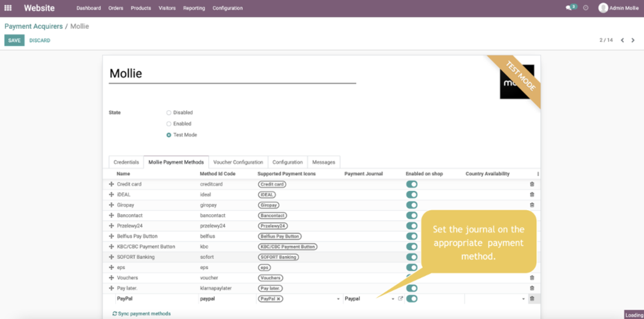The image size is (644, 319).
Task: Toggle Credit card enabled on shop
Action: [412, 184]
